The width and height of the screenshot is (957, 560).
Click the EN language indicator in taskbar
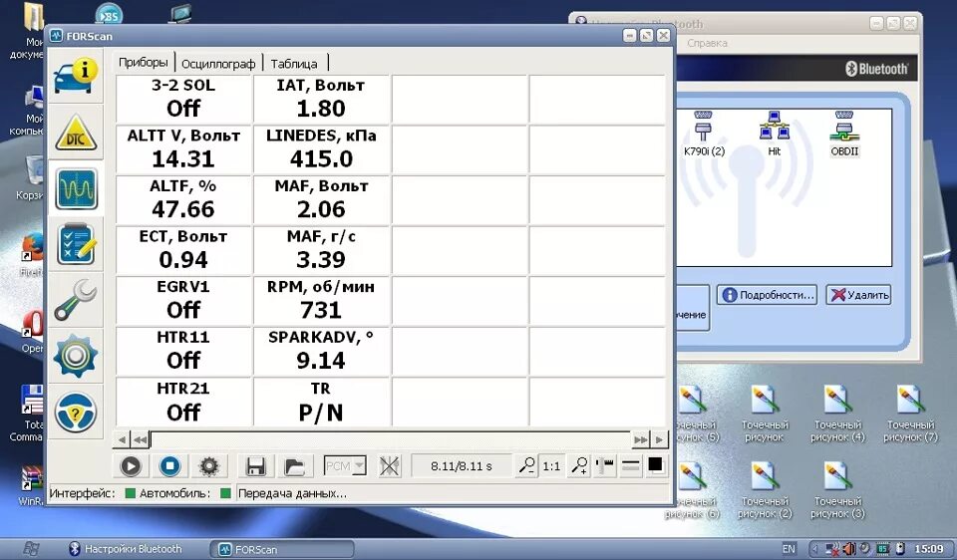(x=790, y=549)
